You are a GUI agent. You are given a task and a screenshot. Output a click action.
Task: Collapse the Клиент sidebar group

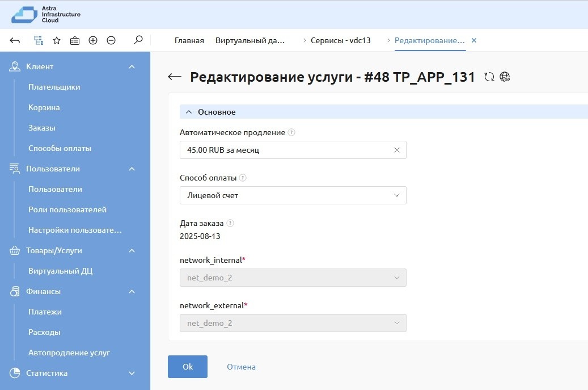pyautogui.click(x=132, y=66)
